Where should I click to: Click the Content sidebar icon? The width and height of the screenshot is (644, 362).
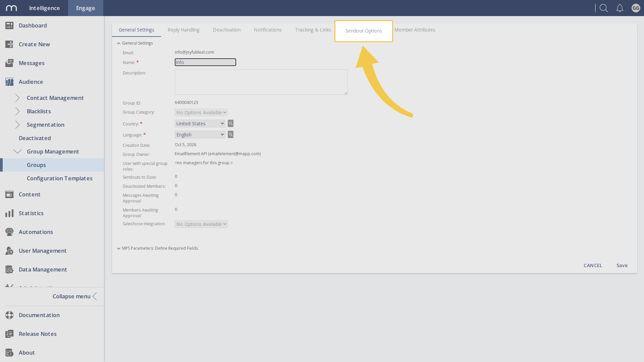(9, 194)
